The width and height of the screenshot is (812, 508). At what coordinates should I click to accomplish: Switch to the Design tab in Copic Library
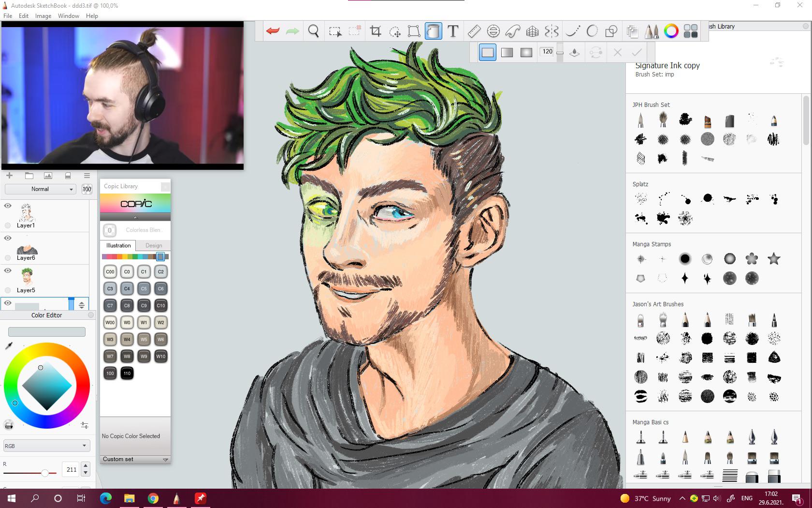pos(153,245)
